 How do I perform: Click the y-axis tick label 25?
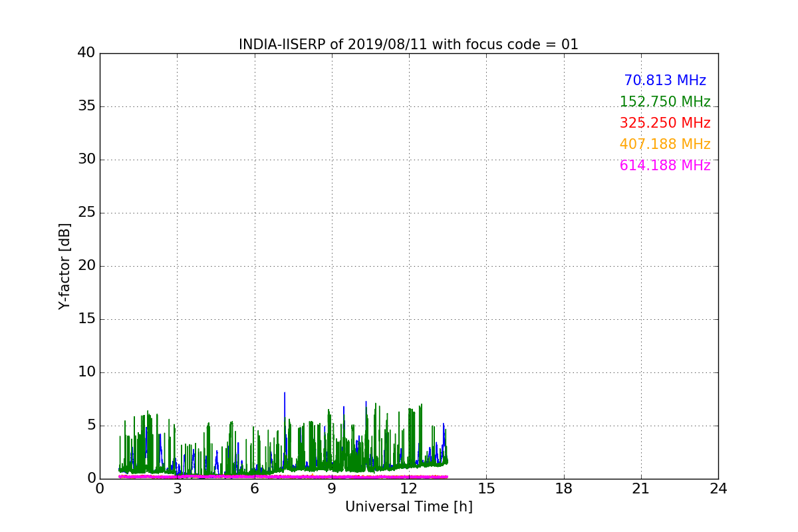[x=86, y=213]
